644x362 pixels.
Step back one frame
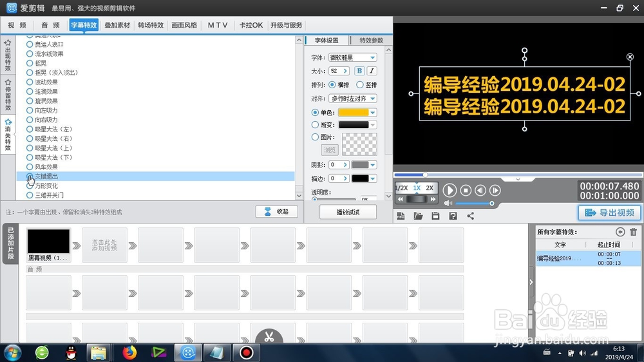(480, 190)
